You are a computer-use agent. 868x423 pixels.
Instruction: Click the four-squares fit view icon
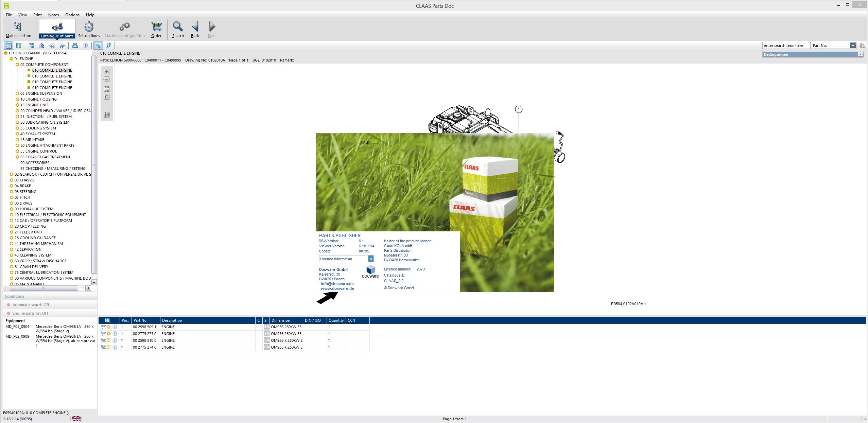click(107, 89)
